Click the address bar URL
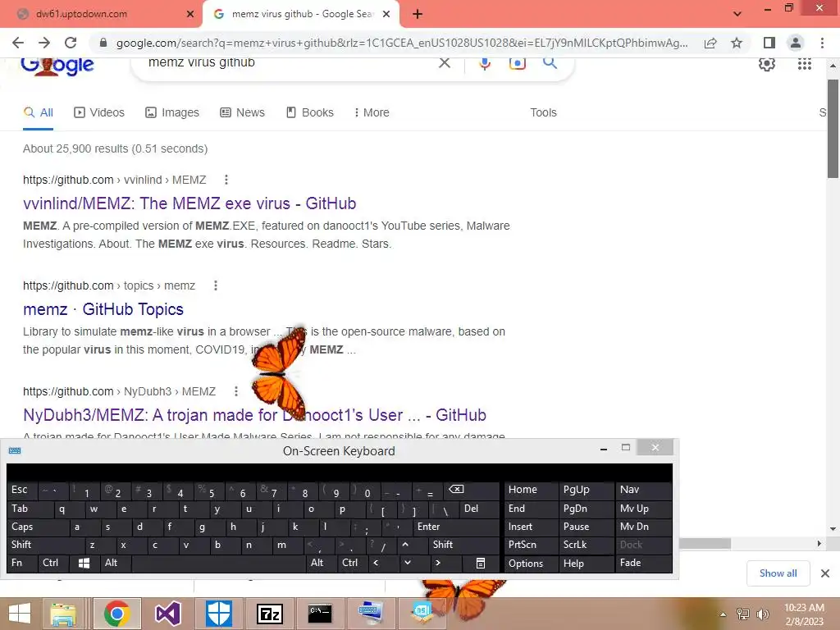This screenshot has width=840, height=630. (402, 43)
